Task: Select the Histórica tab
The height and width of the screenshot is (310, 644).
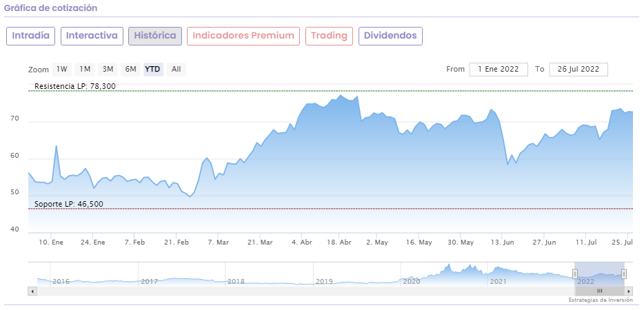Action: (155, 36)
